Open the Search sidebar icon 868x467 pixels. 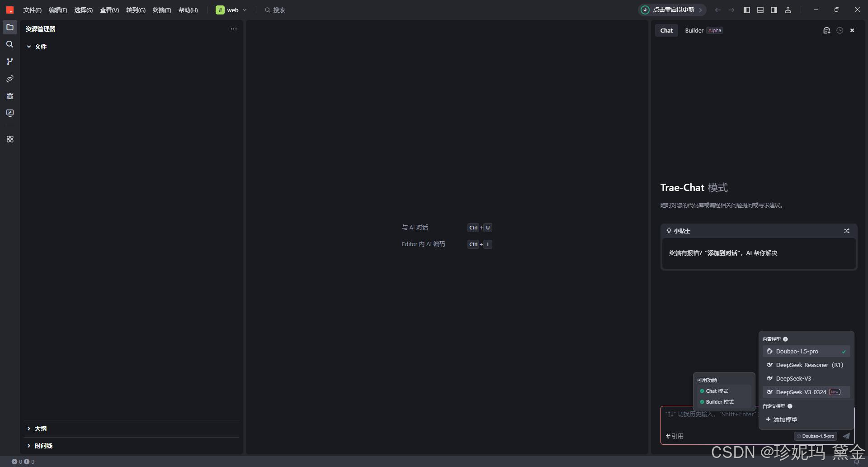(x=10, y=44)
